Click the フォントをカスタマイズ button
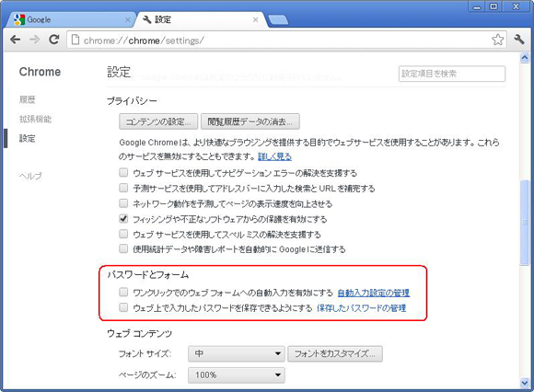 [335, 354]
